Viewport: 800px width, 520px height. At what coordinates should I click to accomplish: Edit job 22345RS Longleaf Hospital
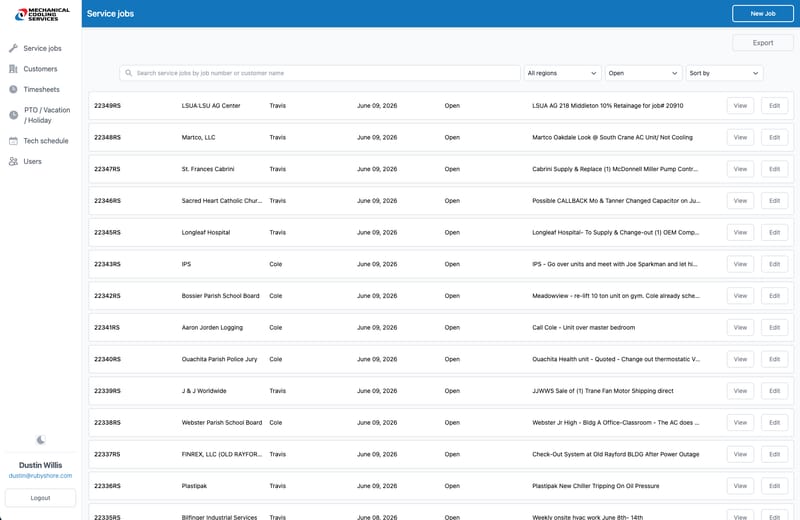point(774,232)
